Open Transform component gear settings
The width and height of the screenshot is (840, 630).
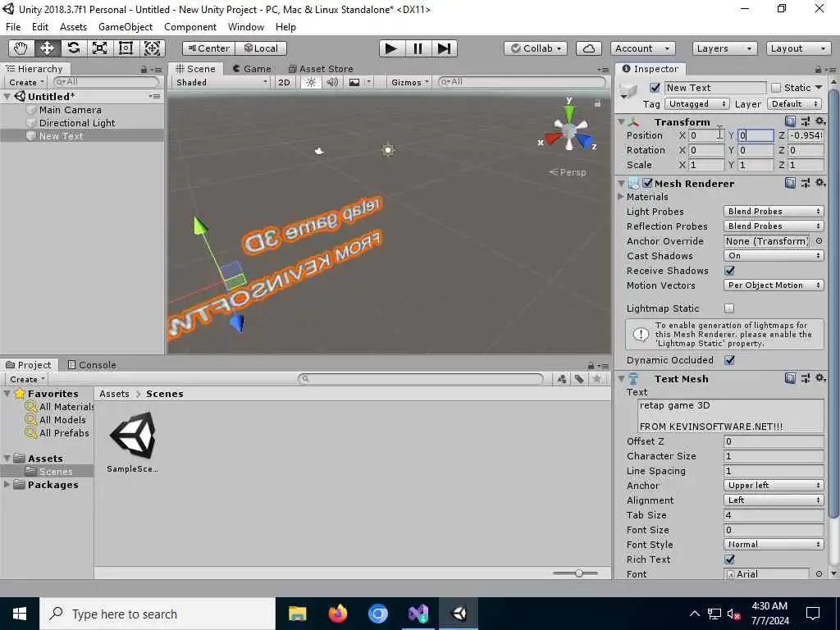820,121
